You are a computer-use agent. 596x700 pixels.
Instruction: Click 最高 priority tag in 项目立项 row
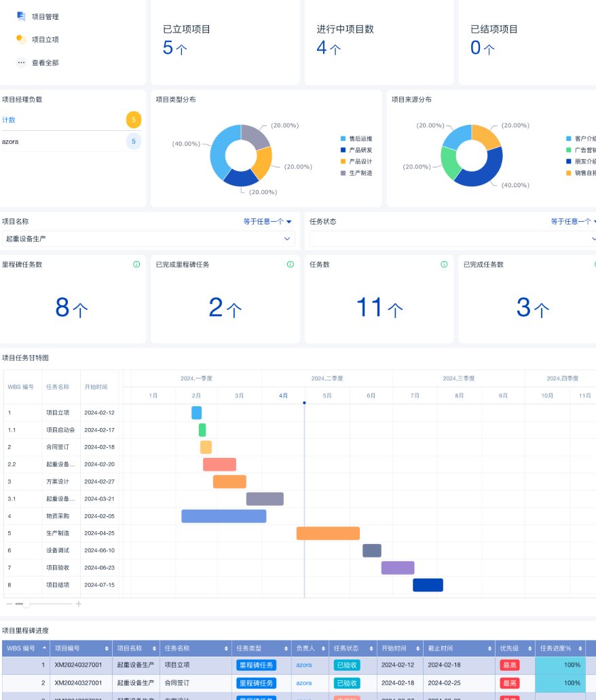click(509, 665)
